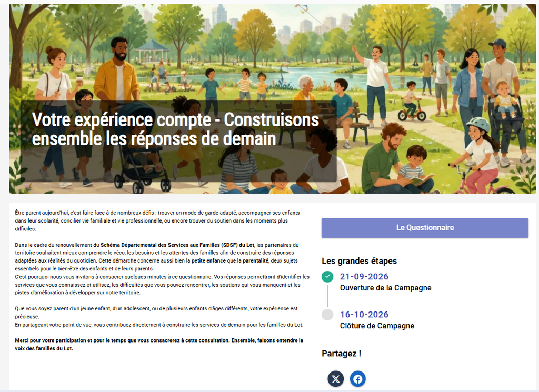The image size is (539, 392).
Task: Click the Être parent aujourd'hui intro paragraph
Action: [157, 221]
